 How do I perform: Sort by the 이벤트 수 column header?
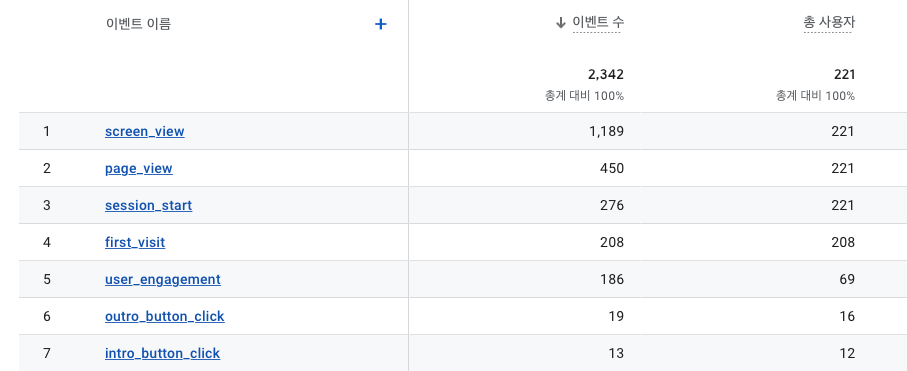[x=598, y=23]
